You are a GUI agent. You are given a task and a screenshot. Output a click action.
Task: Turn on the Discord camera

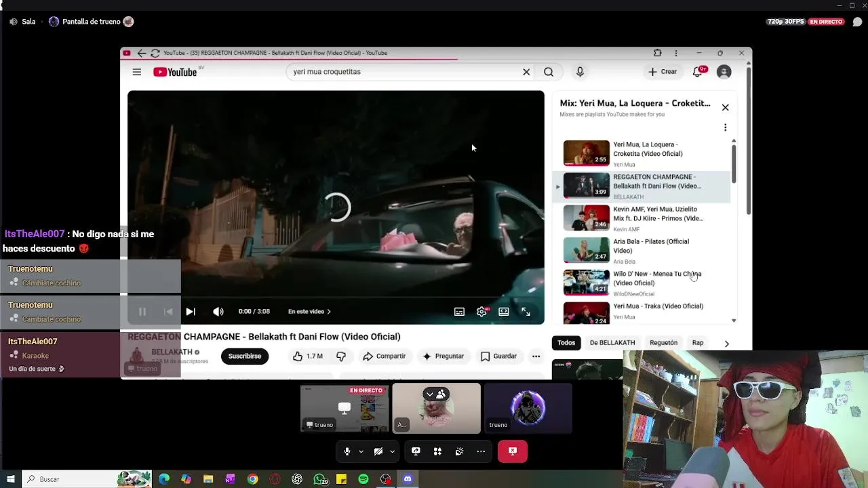click(x=378, y=451)
